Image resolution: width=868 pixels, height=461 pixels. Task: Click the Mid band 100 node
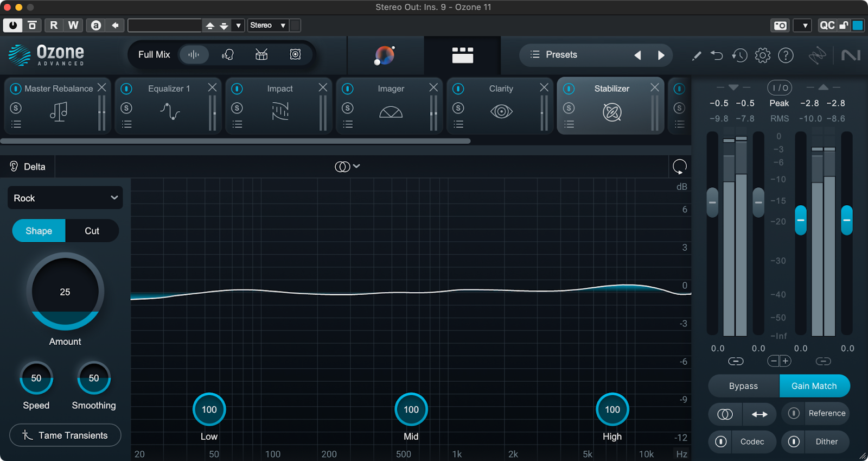411,409
